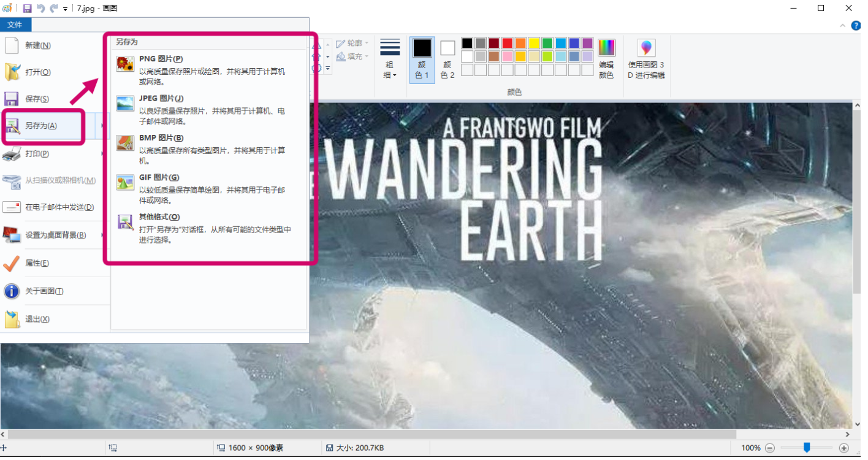This screenshot has width=868, height=460.
Task: Choose 打印(P) from the File menu
Action: coord(55,154)
